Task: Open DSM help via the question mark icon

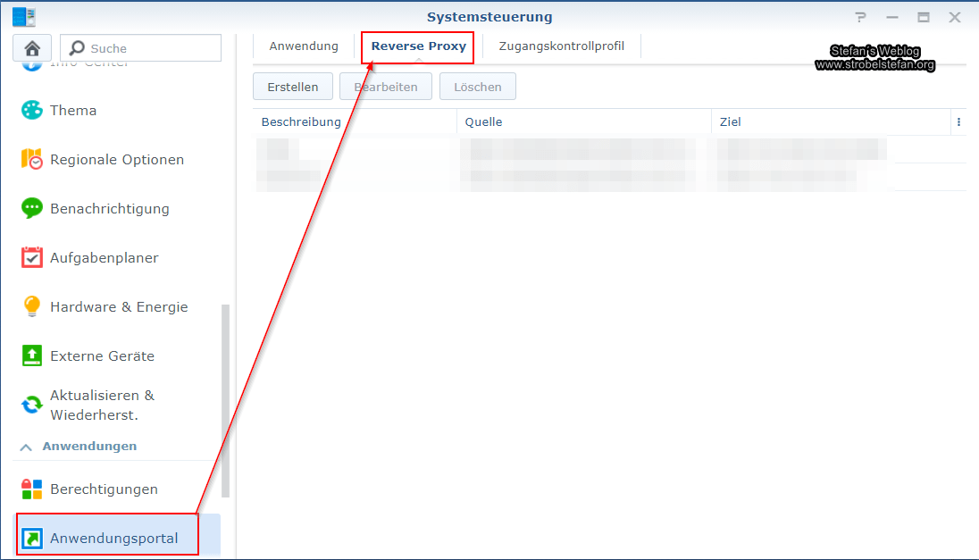Action: click(860, 16)
